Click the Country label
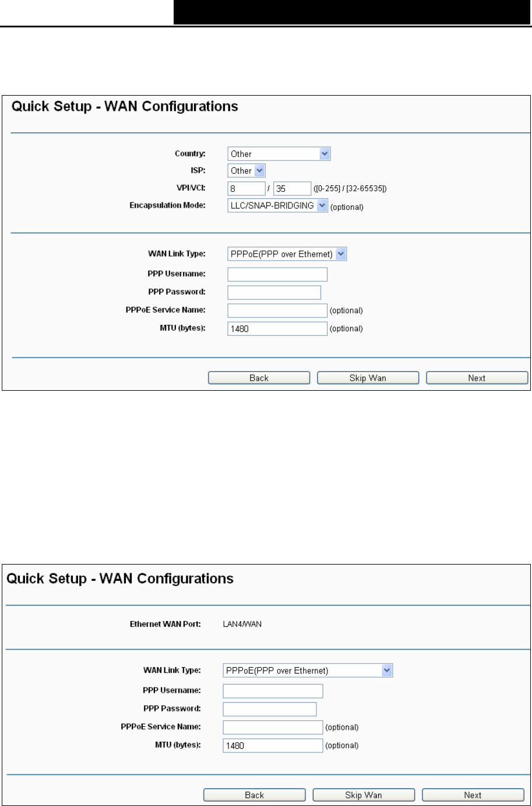This screenshot has height=806, width=532. click(x=191, y=154)
